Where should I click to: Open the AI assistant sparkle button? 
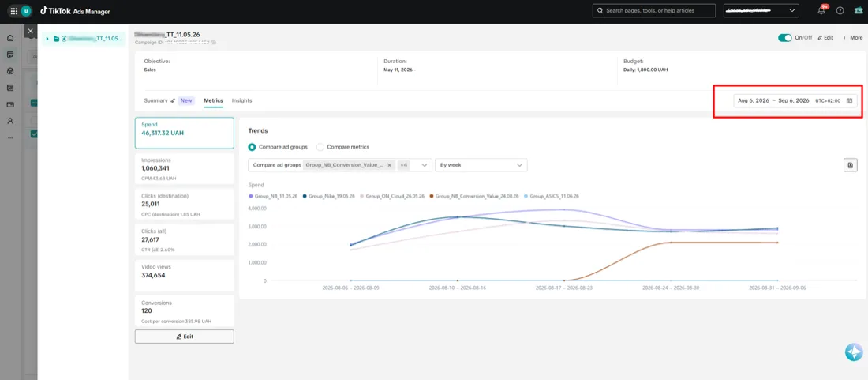click(x=854, y=352)
